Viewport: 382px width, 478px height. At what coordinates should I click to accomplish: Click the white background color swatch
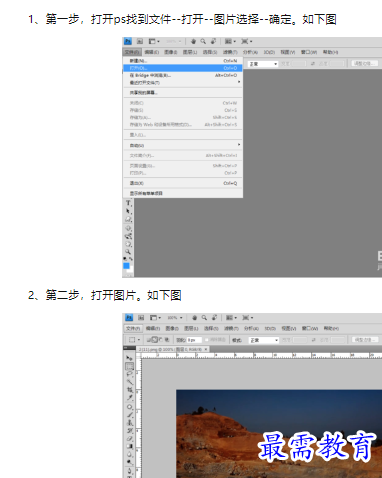[131, 269]
